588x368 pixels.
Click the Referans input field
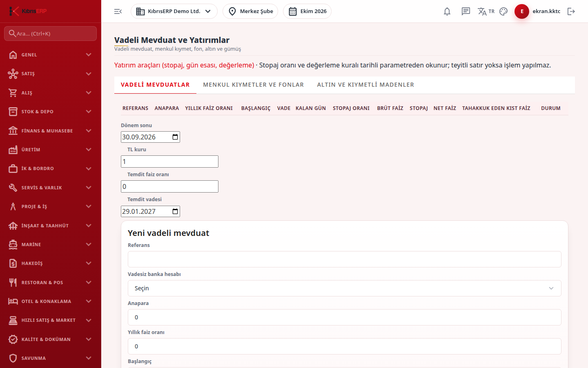point(344,259)
